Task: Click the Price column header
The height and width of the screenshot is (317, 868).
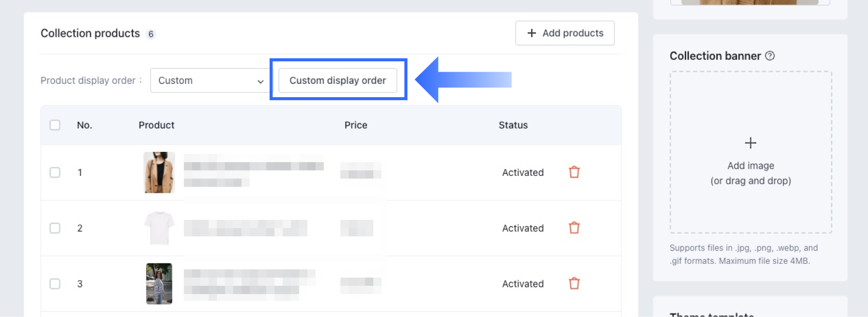Action: pos(356,125)
